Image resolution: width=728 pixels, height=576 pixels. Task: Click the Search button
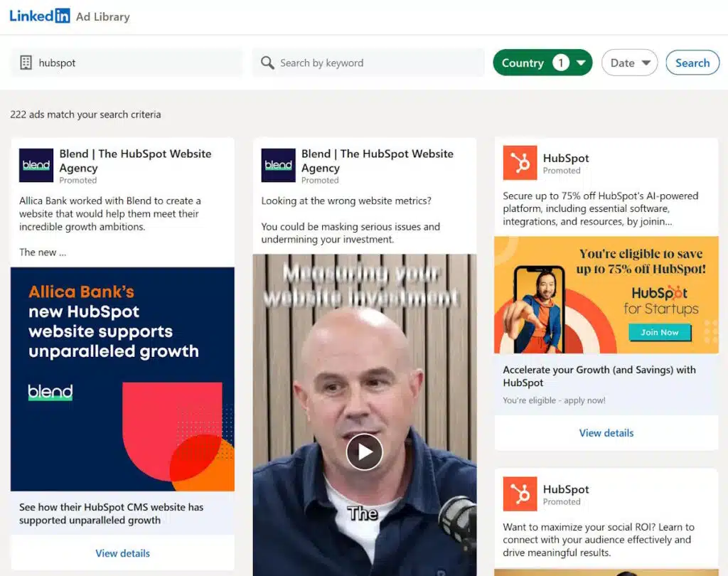coord(692,63)
